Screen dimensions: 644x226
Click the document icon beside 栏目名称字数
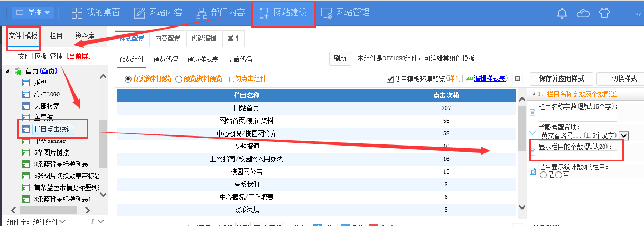click(x=533, y=112)
